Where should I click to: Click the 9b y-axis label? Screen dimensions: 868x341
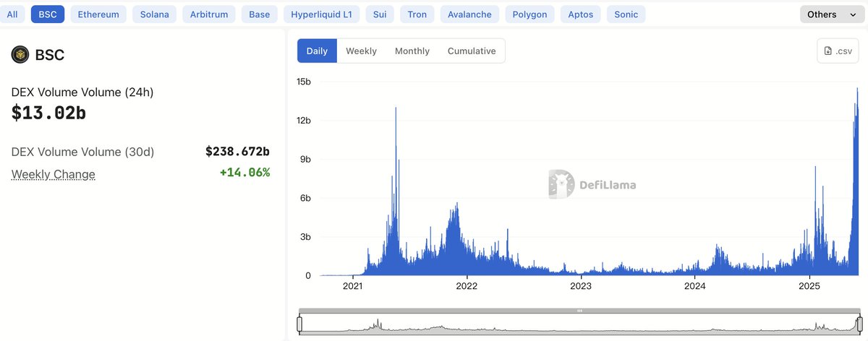point(306,159)
